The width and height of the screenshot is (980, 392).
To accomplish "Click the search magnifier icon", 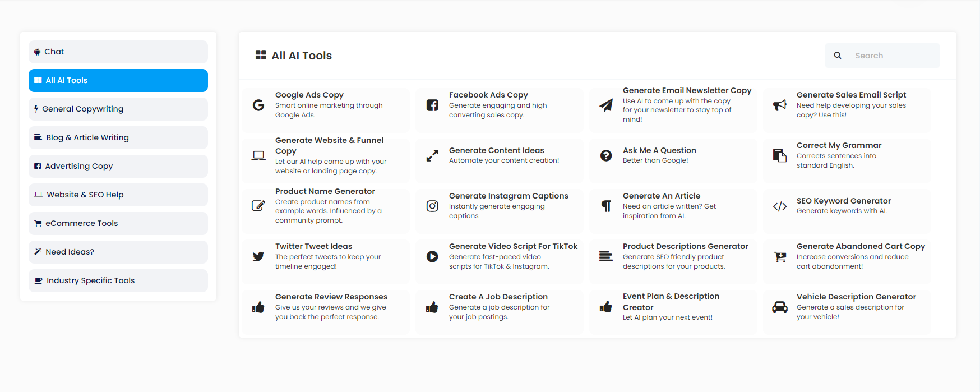I will pos(838,56).
